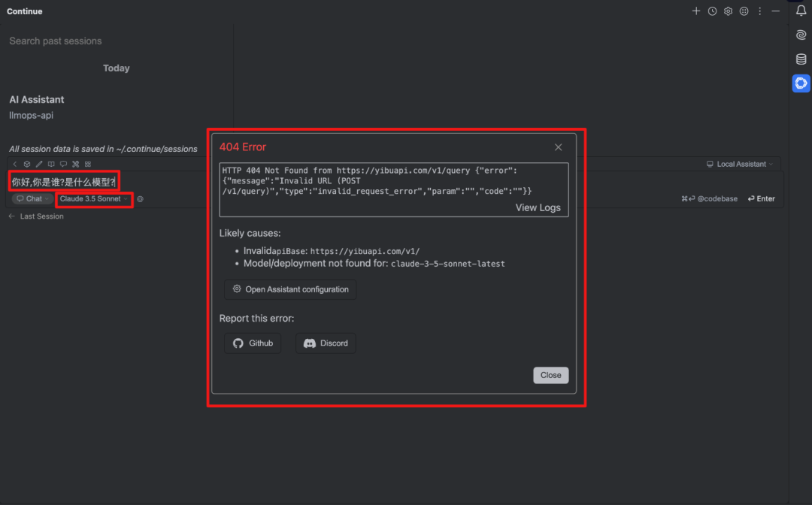Click the cube icon in input toolbar
Image resolution: width=812 pixels, height=505 pixels.
pos(27,164)
